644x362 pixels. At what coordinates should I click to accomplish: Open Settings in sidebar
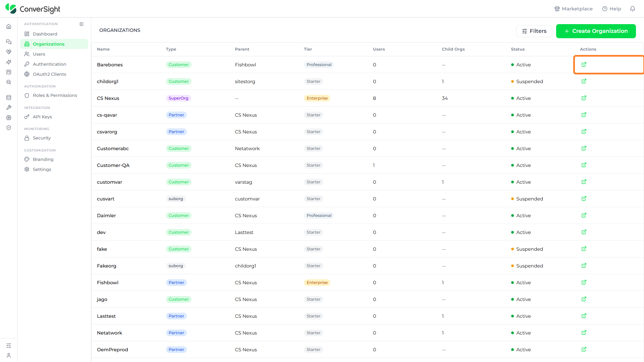pos(54,169)
